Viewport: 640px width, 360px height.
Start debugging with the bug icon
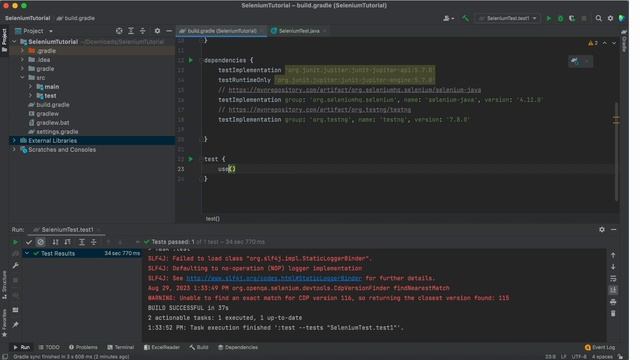[560, 18]
